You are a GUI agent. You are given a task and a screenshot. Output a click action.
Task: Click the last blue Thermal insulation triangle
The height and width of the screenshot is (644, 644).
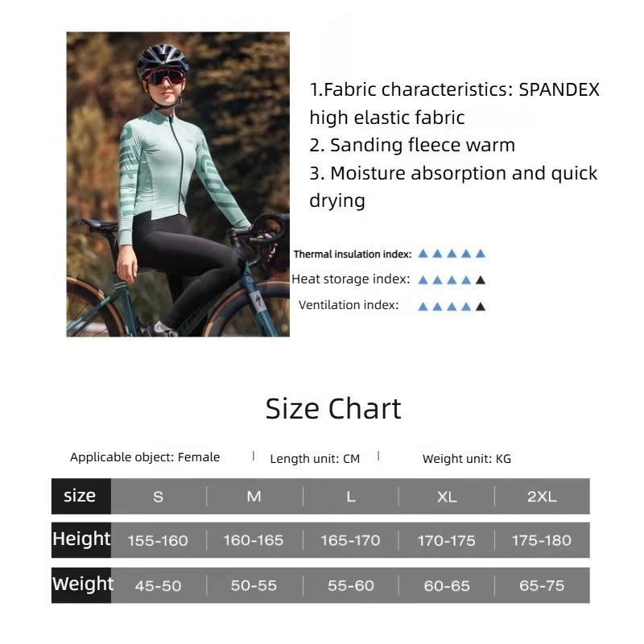pos(480,254)
